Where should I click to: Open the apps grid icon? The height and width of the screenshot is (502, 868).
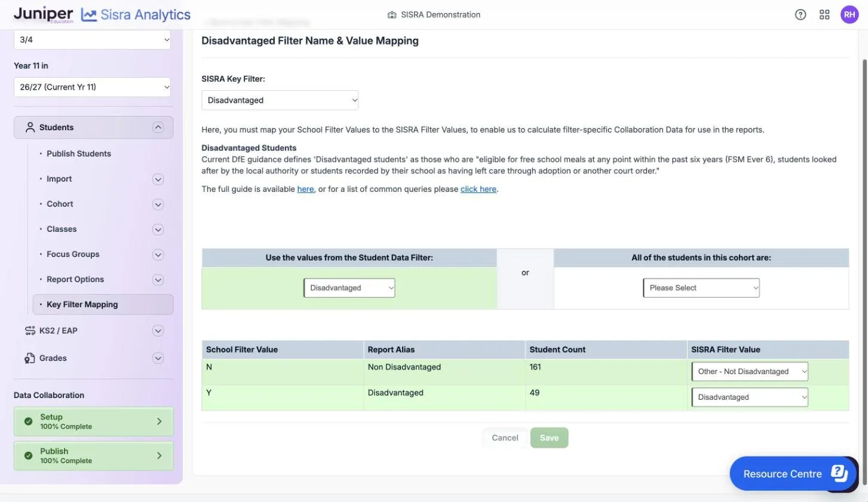coord(824,15)
